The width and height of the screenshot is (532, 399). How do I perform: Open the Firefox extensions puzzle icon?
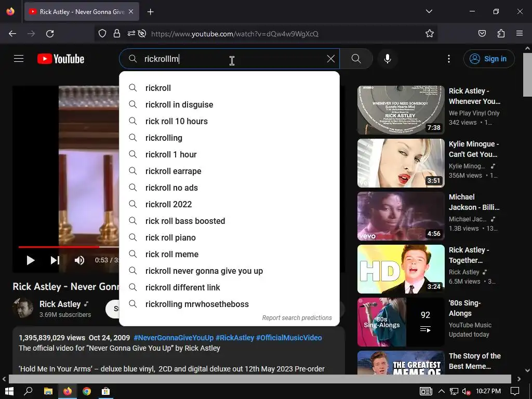point(501,34)
